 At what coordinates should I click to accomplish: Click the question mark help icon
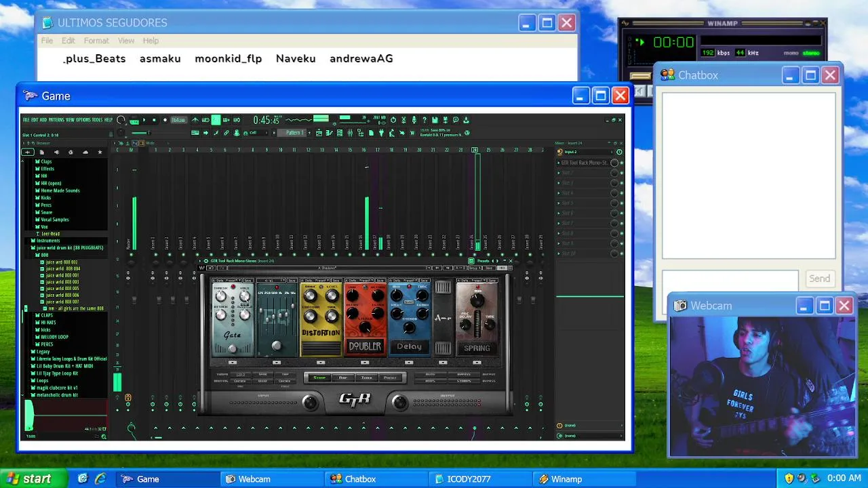tap(425, 120)
